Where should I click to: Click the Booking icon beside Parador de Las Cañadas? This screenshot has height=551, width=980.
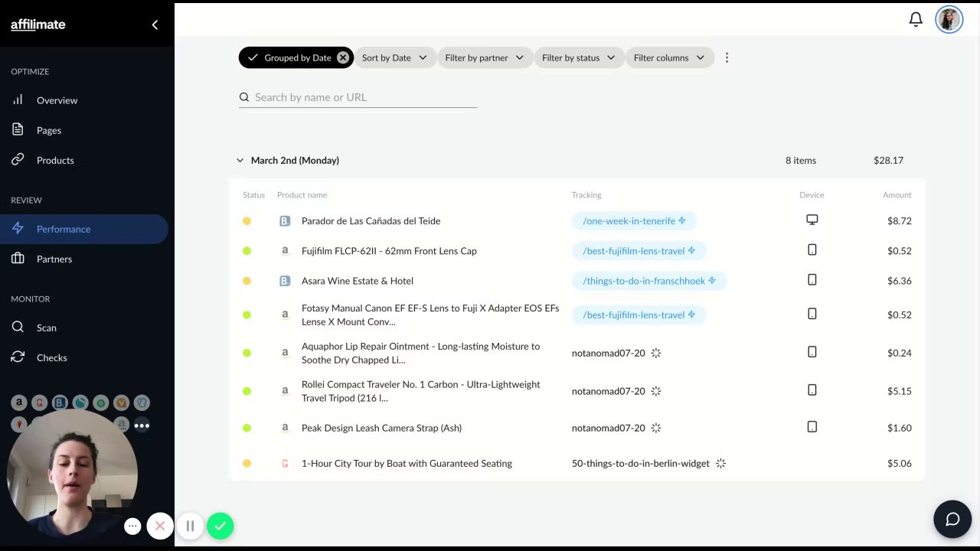(x=285, y=221)
